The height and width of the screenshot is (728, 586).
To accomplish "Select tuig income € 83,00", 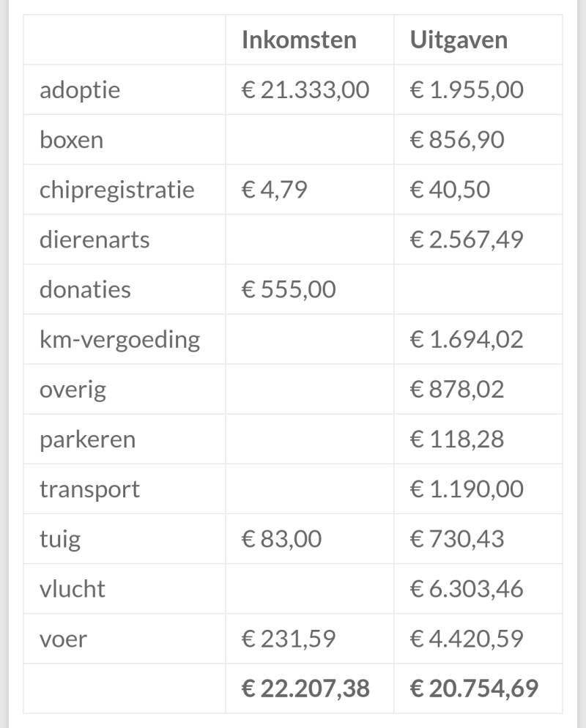I will click(x=281, y=539).
